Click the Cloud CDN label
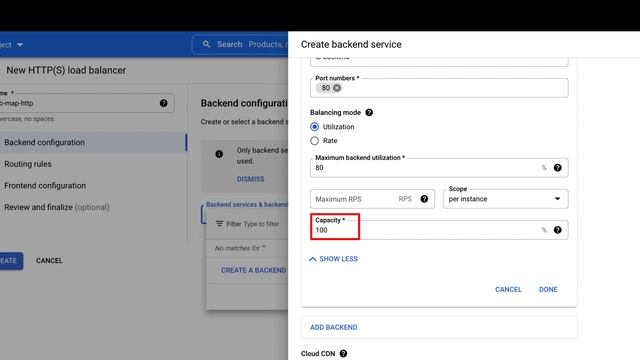The width and height of the screenshot is (640, 360). pyautogui.click(x=318, y=353)
